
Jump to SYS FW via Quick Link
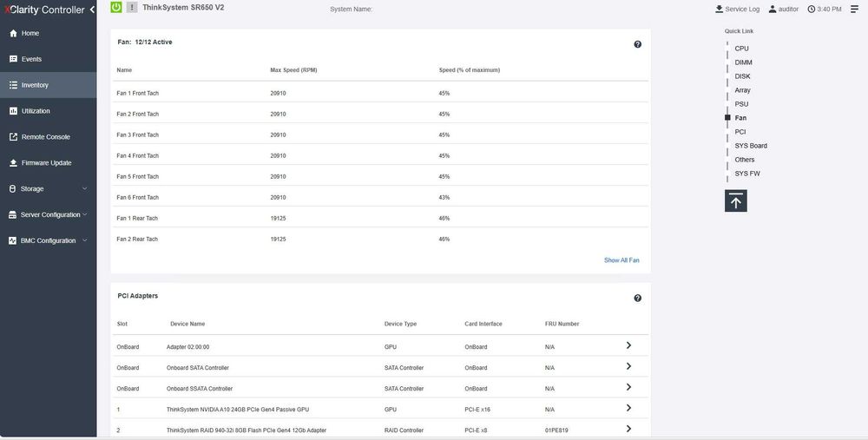coord(746,174)
